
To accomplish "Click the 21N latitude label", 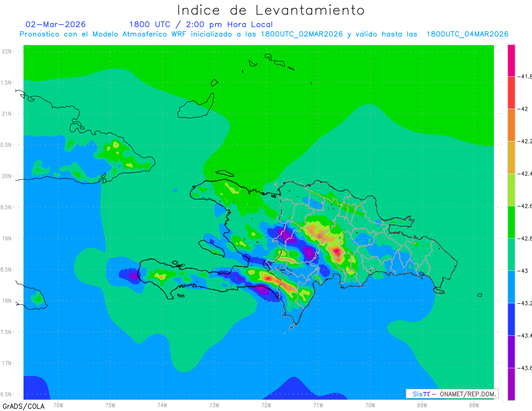I will pyautogui.click(x=7, y=114).
